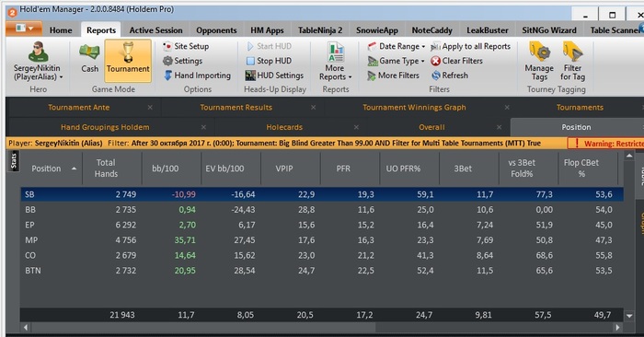Image resolution: width=644 pixels, height=337 pixels.
Task: Select the BTN position row
Action: click(x=322, y=271)
